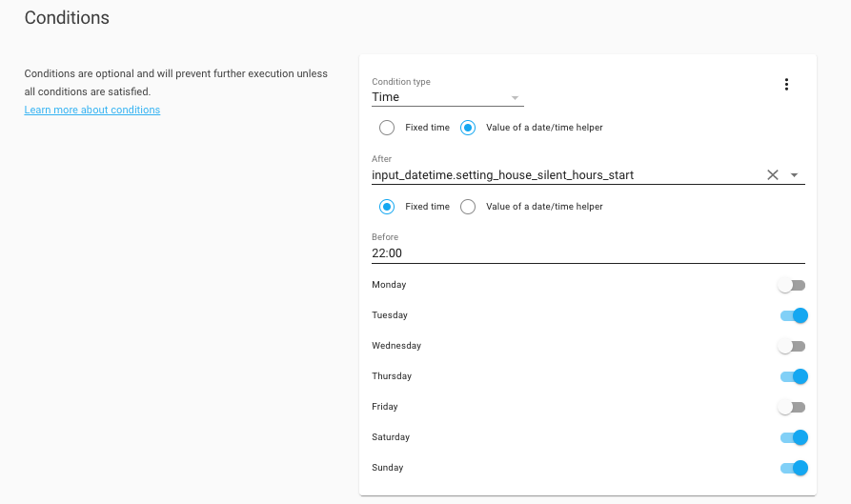This screenshot has height=504, width=851.
Task: Open the Learn more about conditions link
Action: click(92, 110)
